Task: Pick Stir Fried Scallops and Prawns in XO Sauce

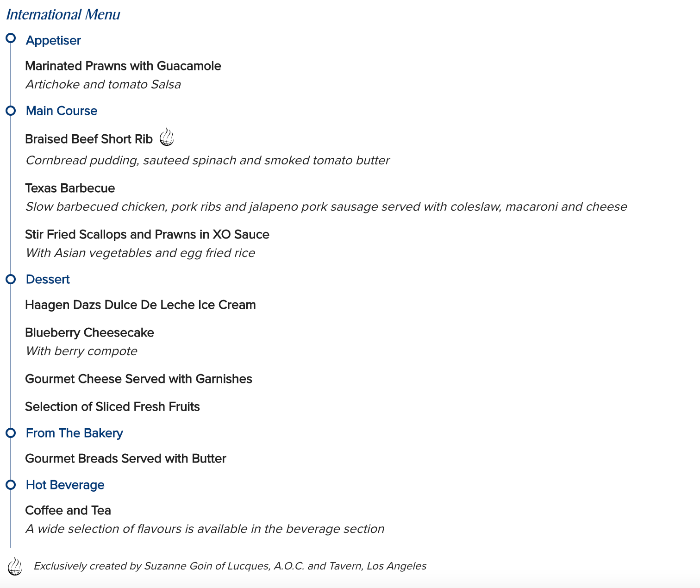Action: click(147, 235)
